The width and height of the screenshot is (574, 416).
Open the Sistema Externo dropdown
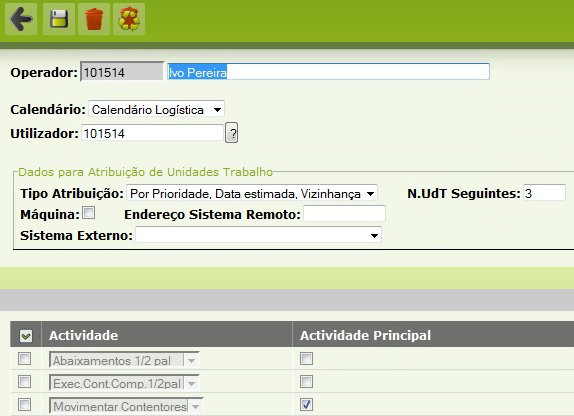pos(258,235)
